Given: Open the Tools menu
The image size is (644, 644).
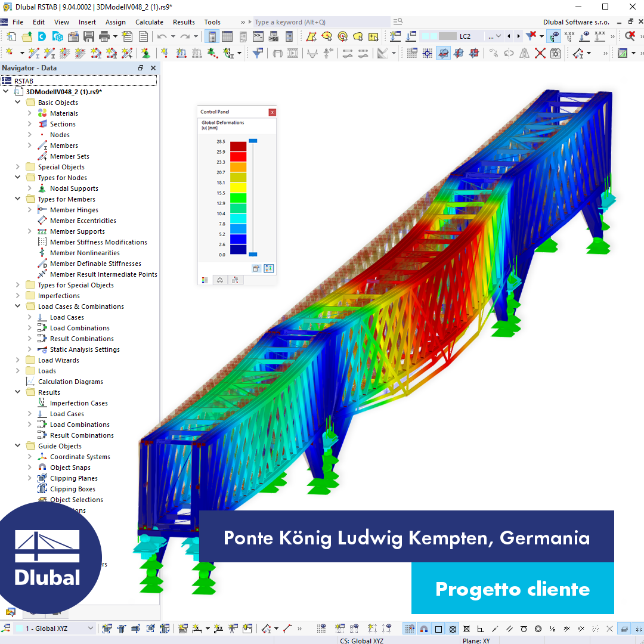Looking at the screenshot, I should click(x=212, y=22).
